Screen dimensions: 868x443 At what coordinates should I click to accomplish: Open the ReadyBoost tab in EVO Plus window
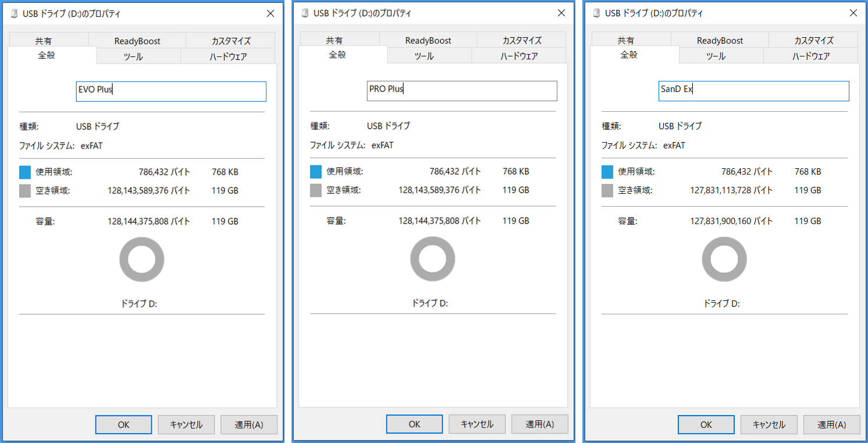137,41
